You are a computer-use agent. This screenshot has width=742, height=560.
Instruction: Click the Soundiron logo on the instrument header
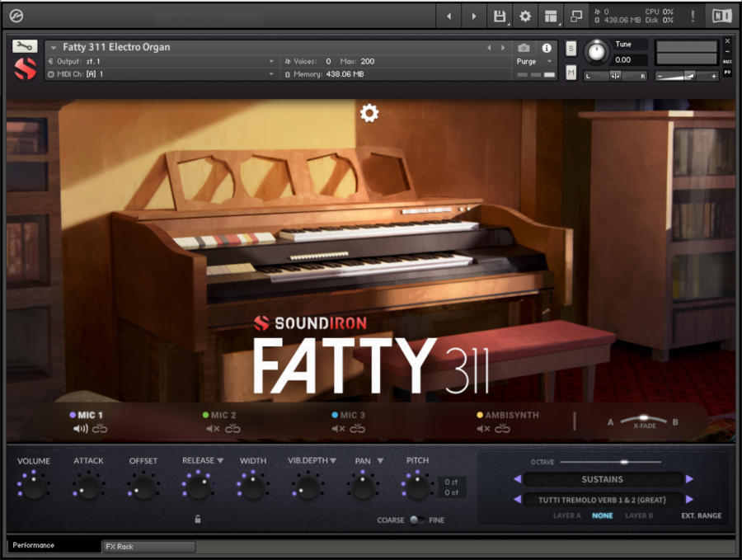(26, 69)
